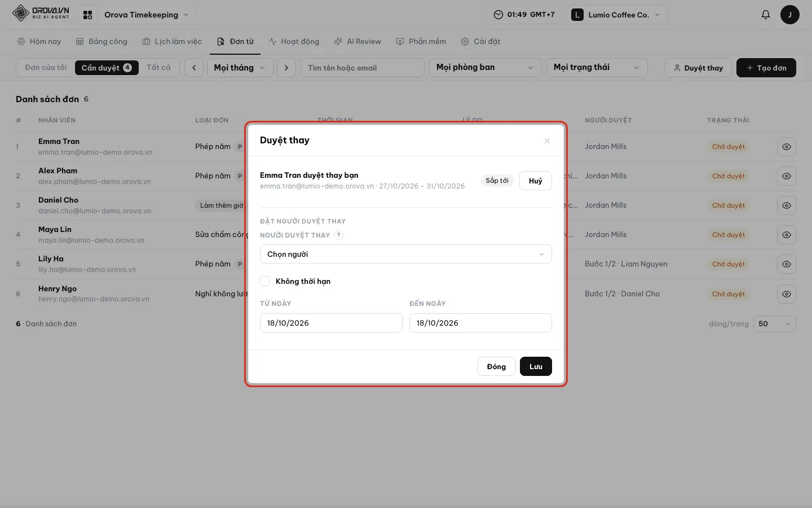Screen dimensions: 812x508
Task: Cancel Emma Tran's delegation with Huỷ
Action: point(535,181)
